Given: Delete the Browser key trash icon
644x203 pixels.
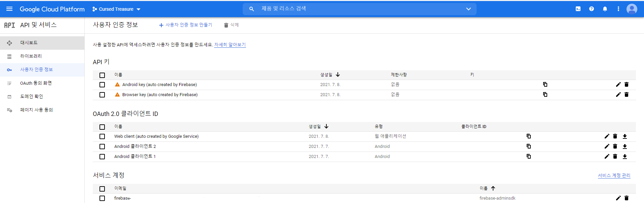Looking at the screenshot, I should pyautogui.click(x=627, y=94).
